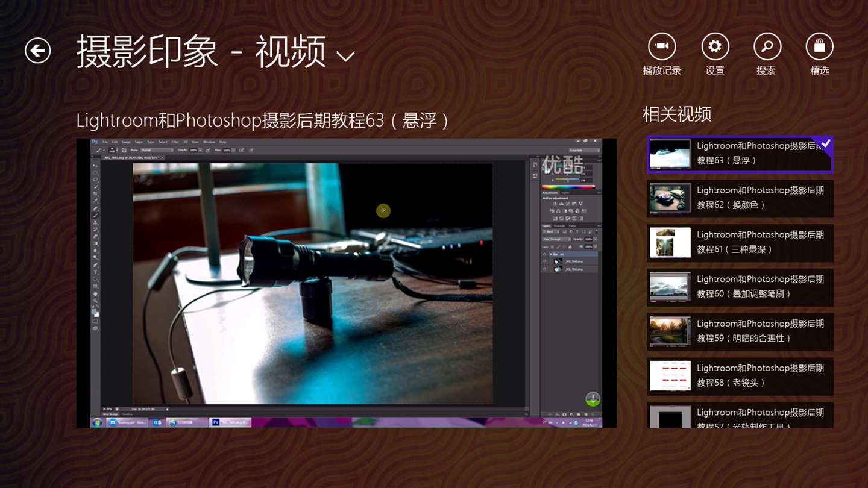The image size is (868, 488).
Task: Open related video 教程61（三种景深）
Action: click(x=740, y=243)
